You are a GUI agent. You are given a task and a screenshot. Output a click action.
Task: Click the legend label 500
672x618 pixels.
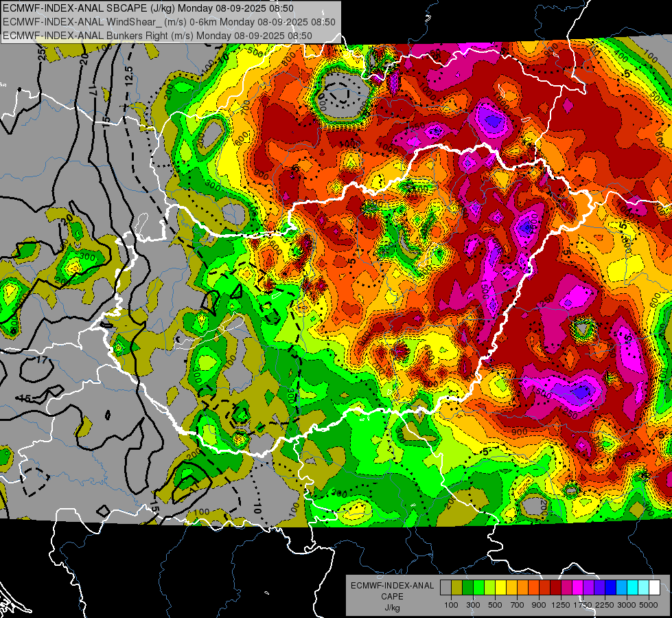click(495, 605)
